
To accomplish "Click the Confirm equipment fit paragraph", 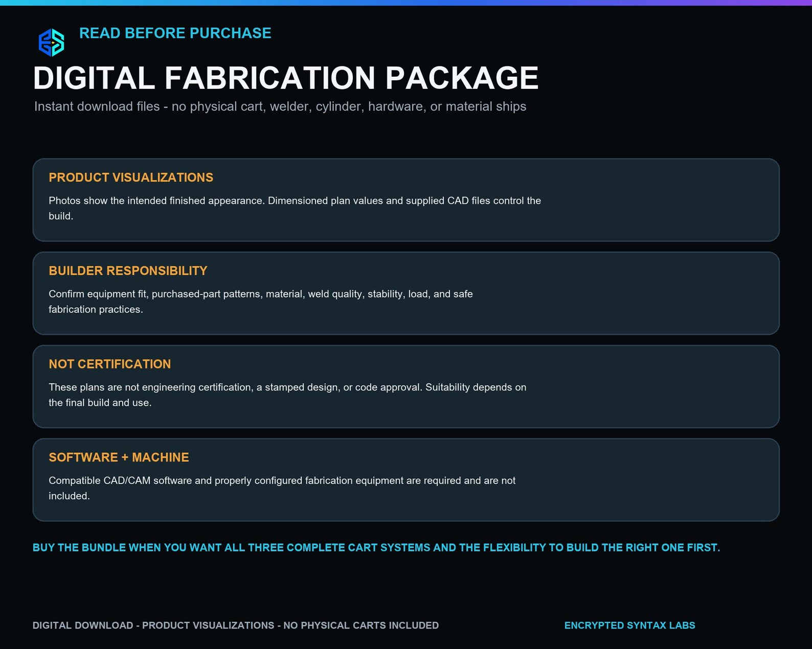I will click(261, 302).
